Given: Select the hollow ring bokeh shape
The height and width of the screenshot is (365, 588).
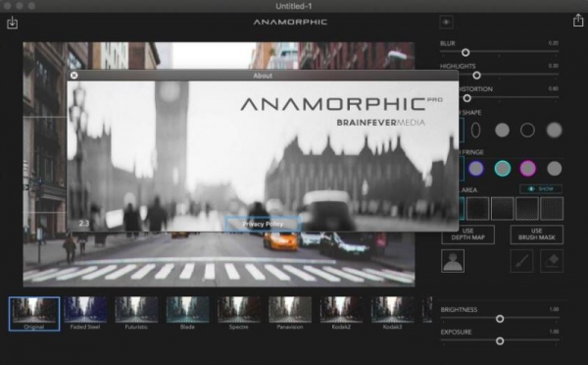Looking at the screenshot, I should click(527, 130).
